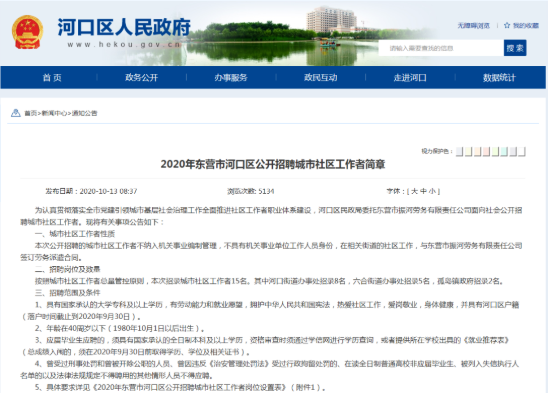The image size is (548, 393).
Task: Set font size to 小
Action: (432, 191)
